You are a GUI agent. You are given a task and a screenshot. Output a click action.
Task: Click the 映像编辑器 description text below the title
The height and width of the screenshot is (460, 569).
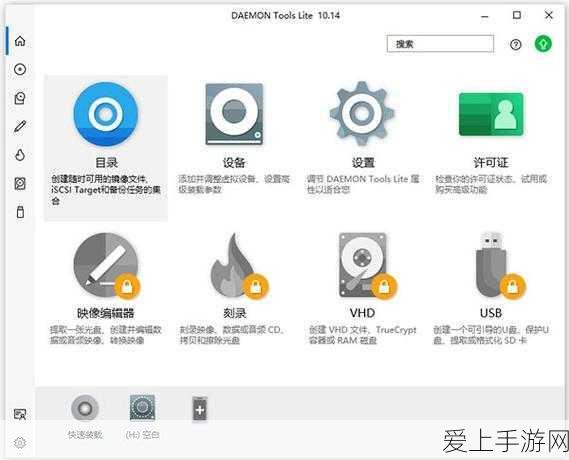[106, 335]
